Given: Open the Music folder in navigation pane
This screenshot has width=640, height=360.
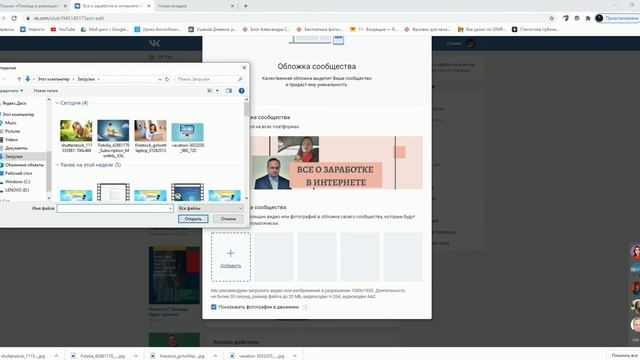Looking at the screenshot, I should (11, 123).
